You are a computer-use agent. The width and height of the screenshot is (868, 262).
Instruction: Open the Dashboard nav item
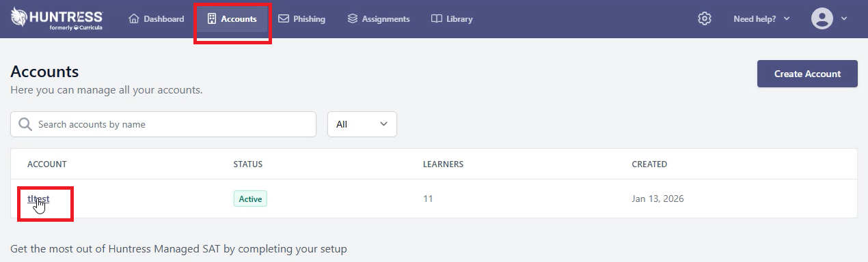(x=157, y=19)
